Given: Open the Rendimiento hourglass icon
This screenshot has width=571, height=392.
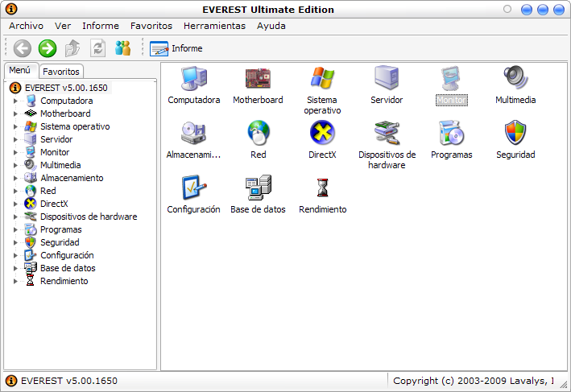Looking at the screenshot, I should (322, 188).
